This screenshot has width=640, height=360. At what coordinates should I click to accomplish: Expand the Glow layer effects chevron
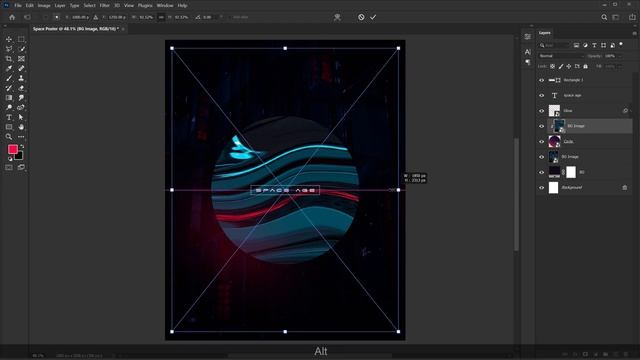tap(631, 111)
